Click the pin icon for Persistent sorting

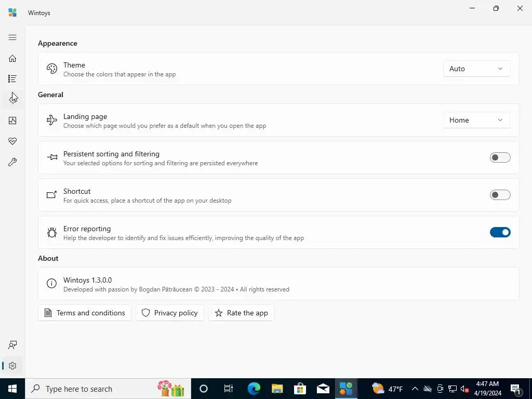[52, 157]
